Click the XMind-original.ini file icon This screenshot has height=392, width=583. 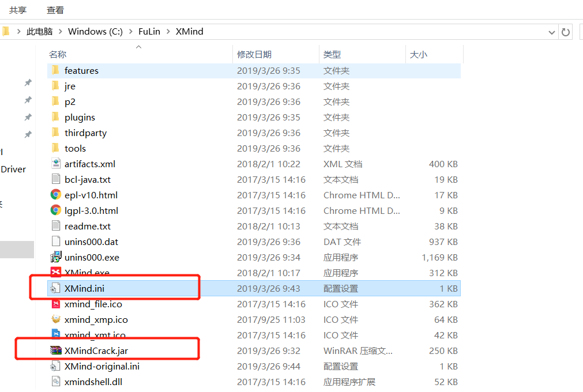(x=55, y=367)
